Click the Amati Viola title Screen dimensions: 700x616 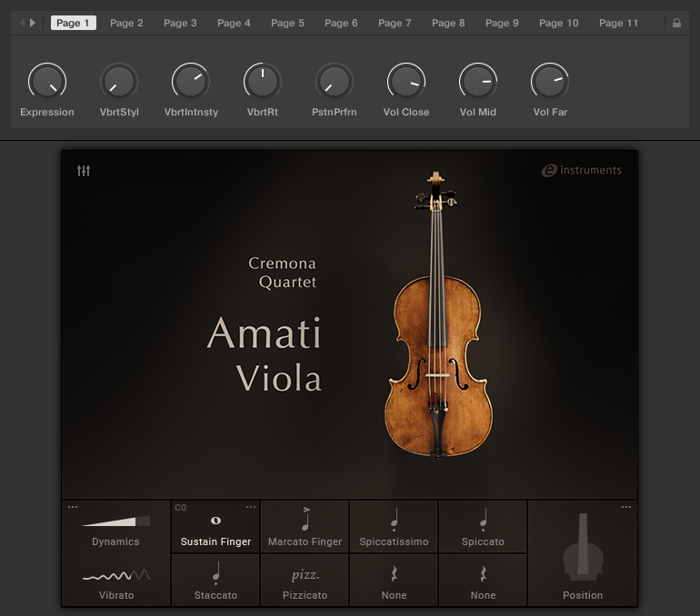point(265,353)
